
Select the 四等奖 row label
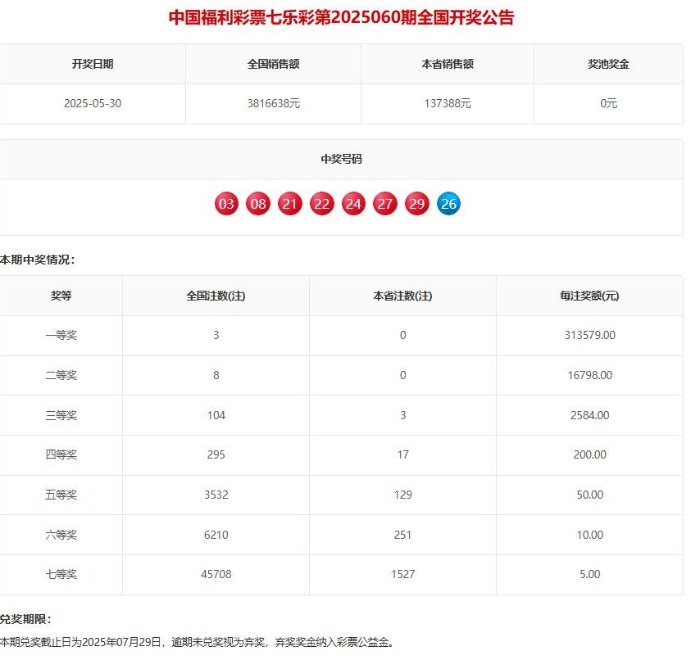[61, 455]
